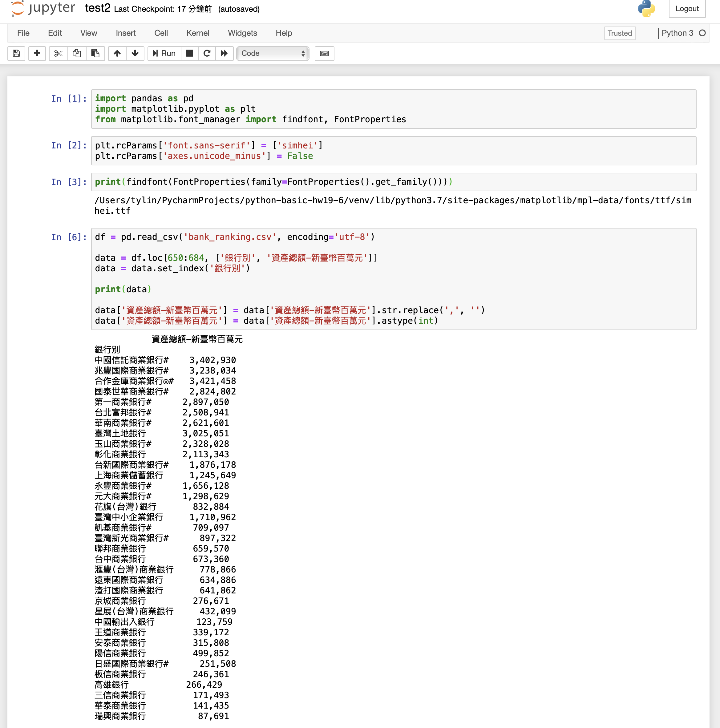This screenshot has height=728, width=720.
Task: Insert a new cell below with the plus icon
Action: coord(37,53)
